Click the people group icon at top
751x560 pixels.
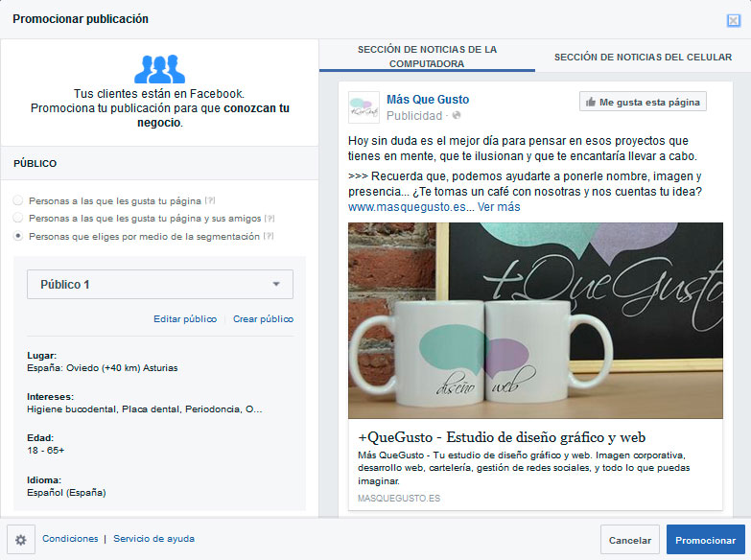[159, 69]
